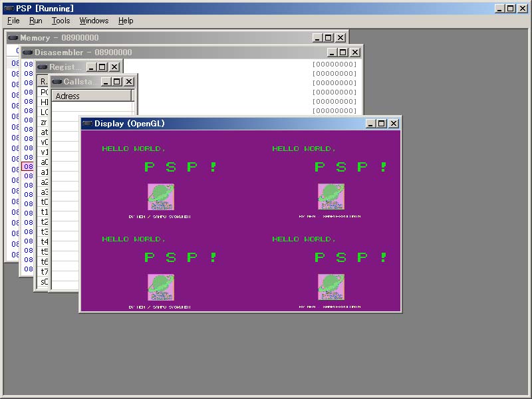This screenshot has width=532, height=399.
Task: Click the Memory window's title bar icon
Action: [x=13, y=38]
